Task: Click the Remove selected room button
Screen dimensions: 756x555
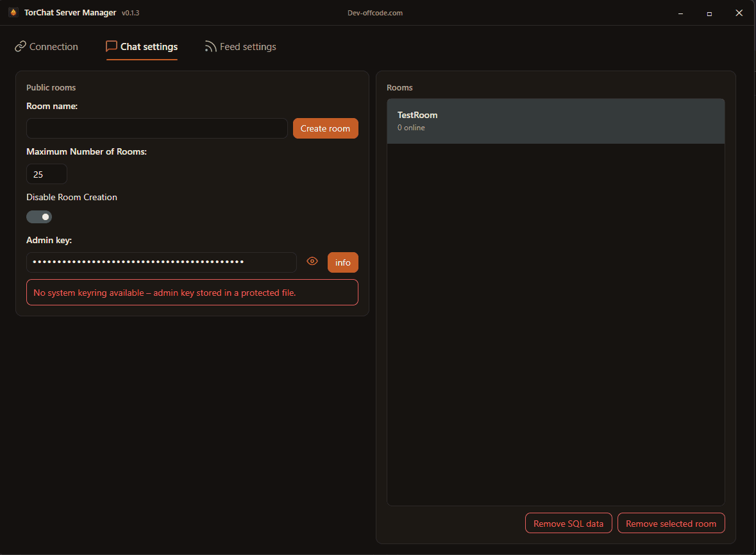Action: 671,524
